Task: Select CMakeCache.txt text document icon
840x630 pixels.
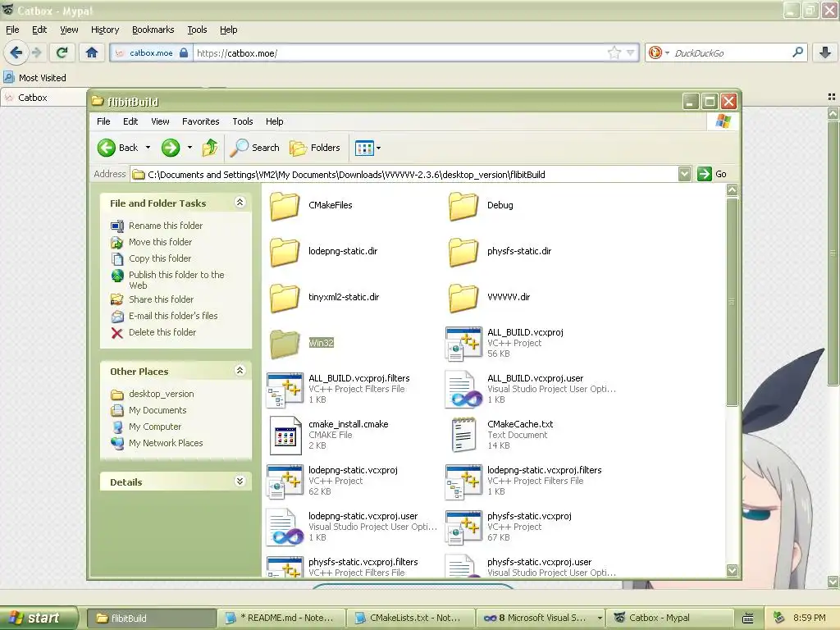Action: pyautogui.click(x=463, y=435)
